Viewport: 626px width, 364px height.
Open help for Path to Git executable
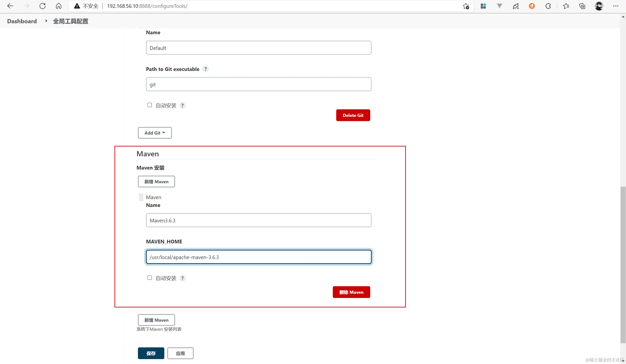(x=205, y=69)
